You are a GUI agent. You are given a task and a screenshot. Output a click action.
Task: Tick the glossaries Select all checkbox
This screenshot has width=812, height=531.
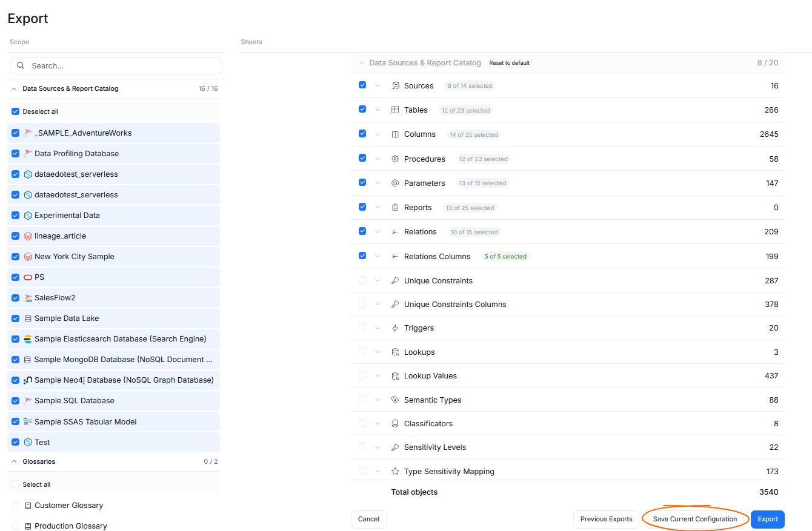(x=16, y=484)
